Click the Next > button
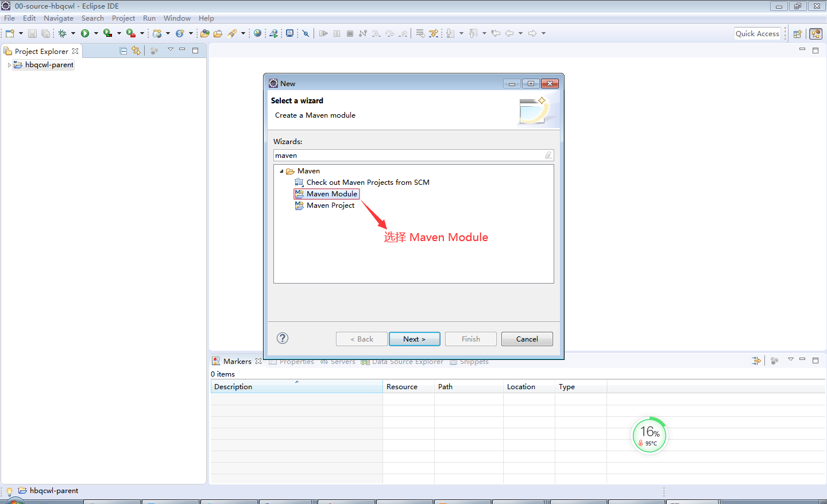The width and height of the screenshot is (827, 504). [x=415, y=339]
